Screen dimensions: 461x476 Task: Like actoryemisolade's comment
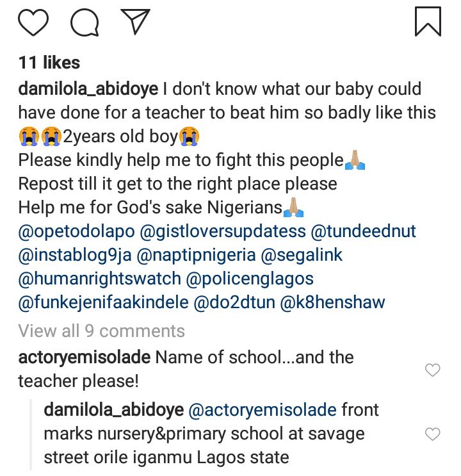[433, 370]
